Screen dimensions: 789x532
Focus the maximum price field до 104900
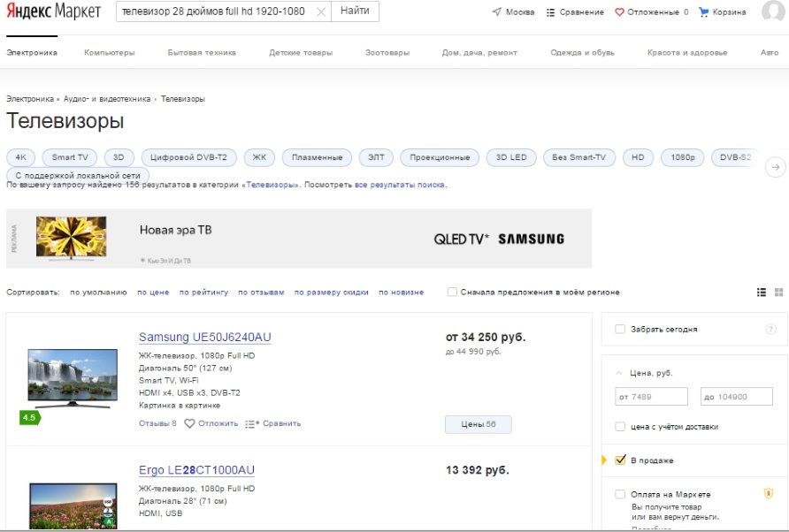[736, 396]
